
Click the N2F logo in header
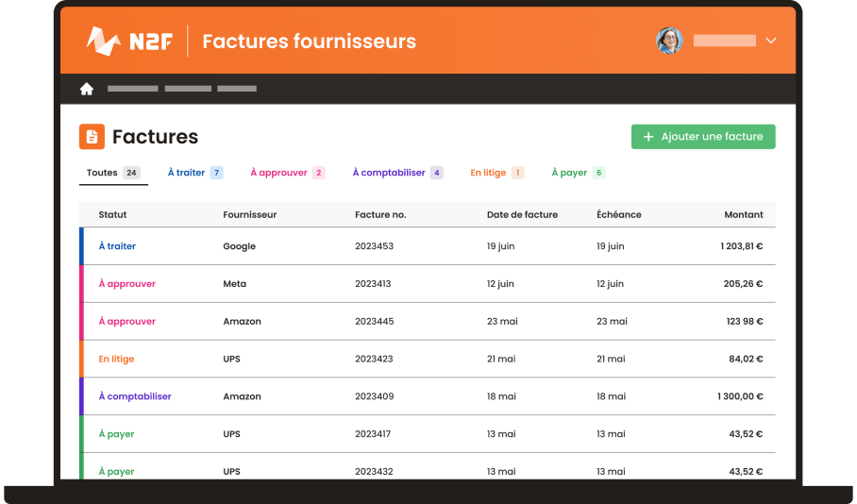129,41
